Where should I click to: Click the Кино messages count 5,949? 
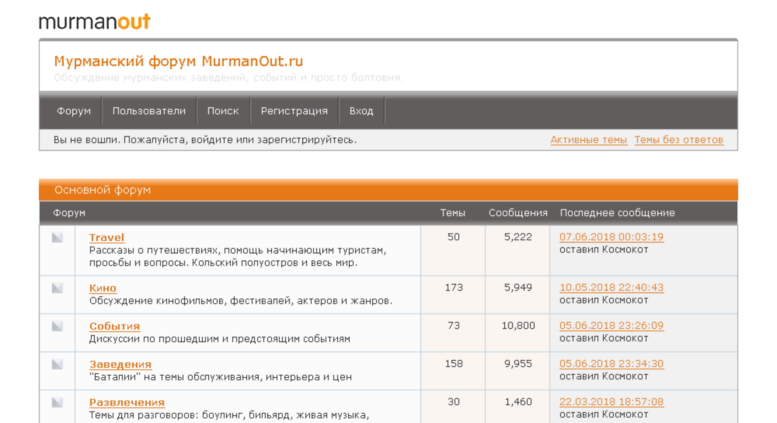(x=518, y=288)
